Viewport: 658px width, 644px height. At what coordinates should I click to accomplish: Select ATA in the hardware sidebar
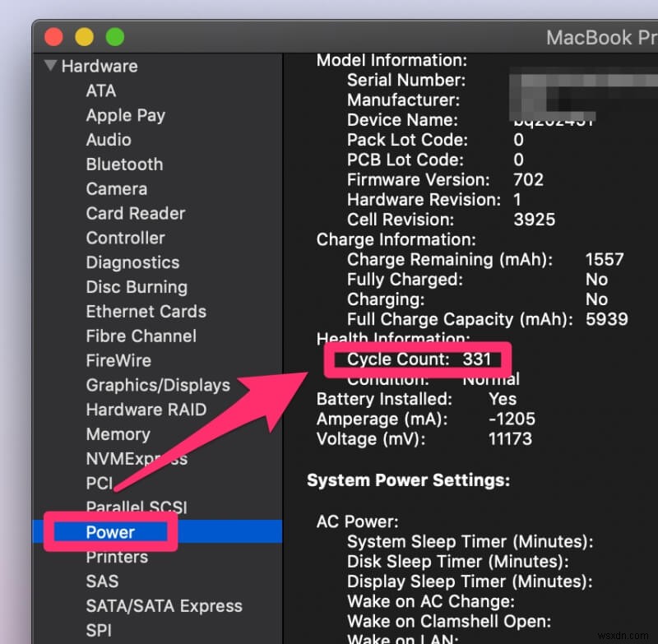100,90
